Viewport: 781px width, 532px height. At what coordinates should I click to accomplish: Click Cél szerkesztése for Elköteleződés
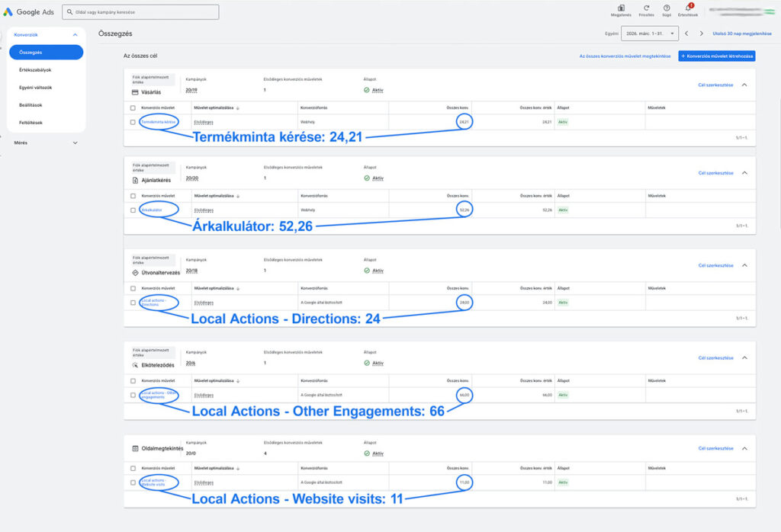click(715, 358)
